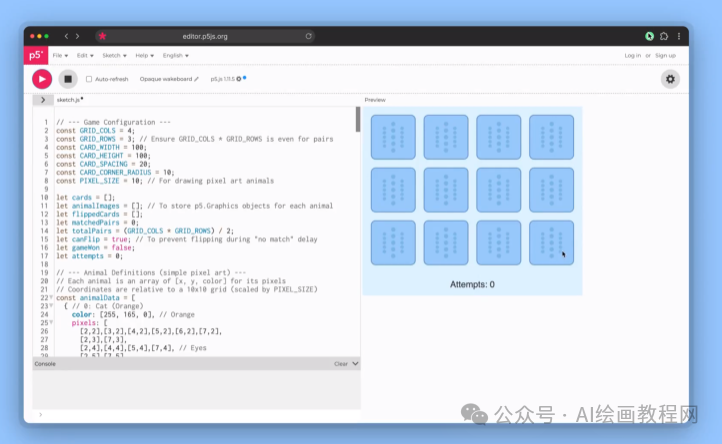Open the File menu
The width and height of the screenshot is (722, 444).
[60, 55]
